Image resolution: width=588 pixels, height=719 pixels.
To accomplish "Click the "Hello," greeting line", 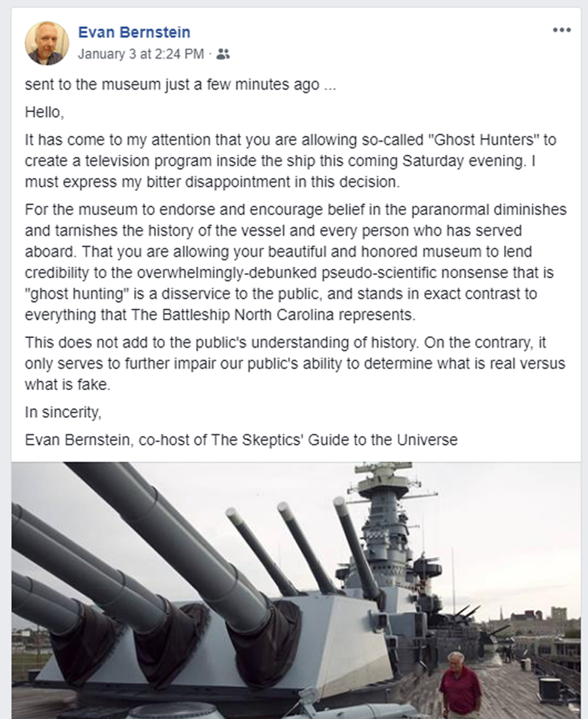I will pyautogui.click(x=44, y=112).
